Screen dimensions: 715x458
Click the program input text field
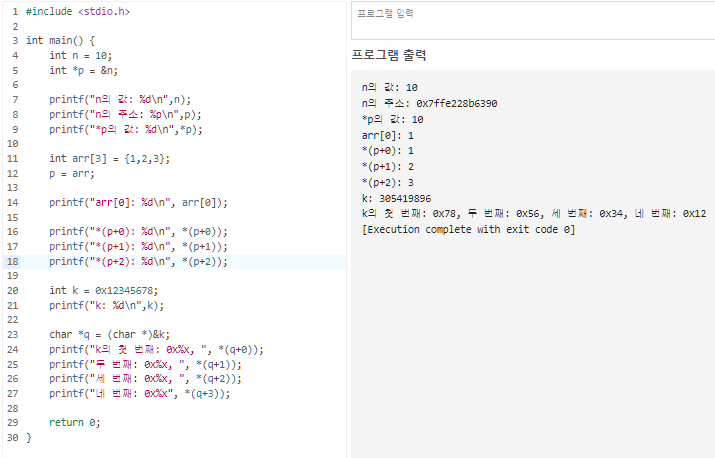[533, 21]
